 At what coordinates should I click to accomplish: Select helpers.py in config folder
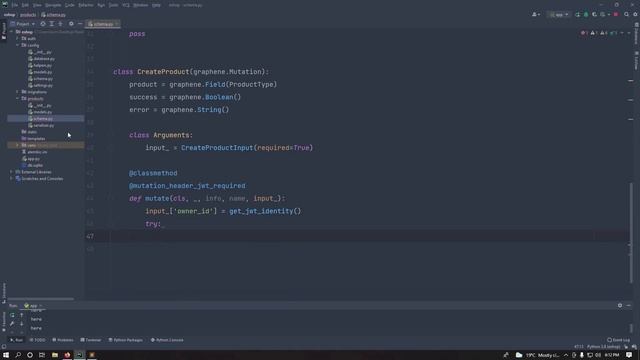(x=40, y=65)
